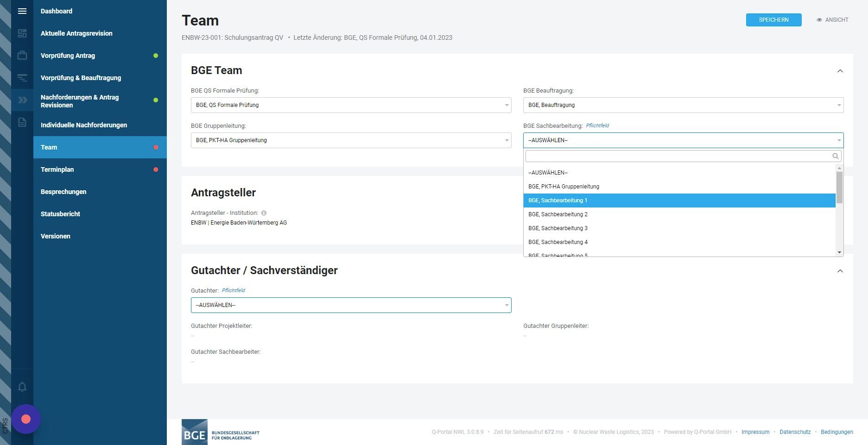868x445 pixels.
Task: Click the dropdown list scrollbar down arrow
Action: (x=839, y=252)
